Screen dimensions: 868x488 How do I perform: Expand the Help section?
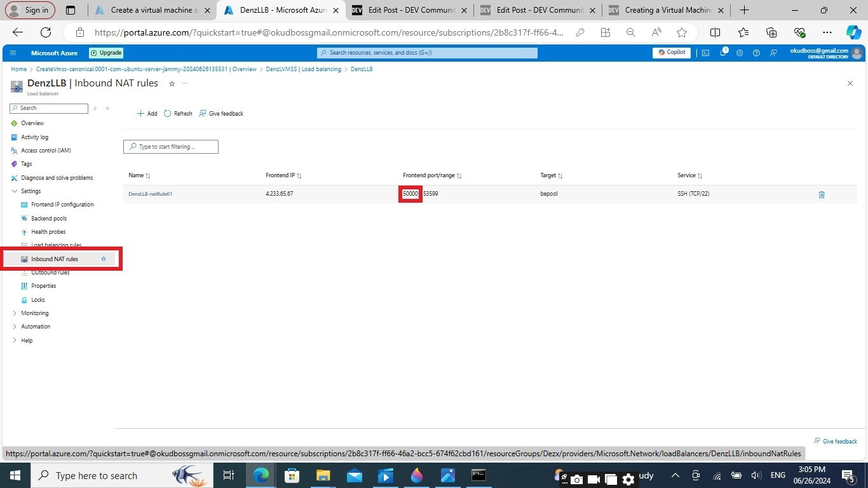(15, 341)
